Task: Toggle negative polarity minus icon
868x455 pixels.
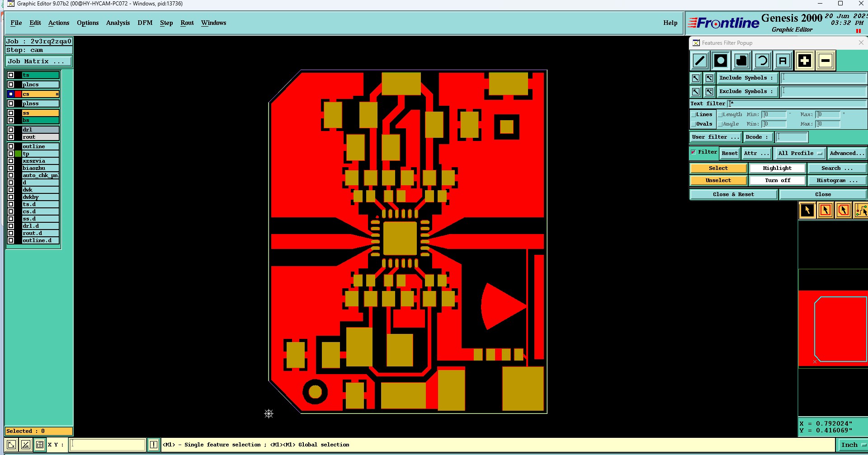Action: click(x=826, y=61)
